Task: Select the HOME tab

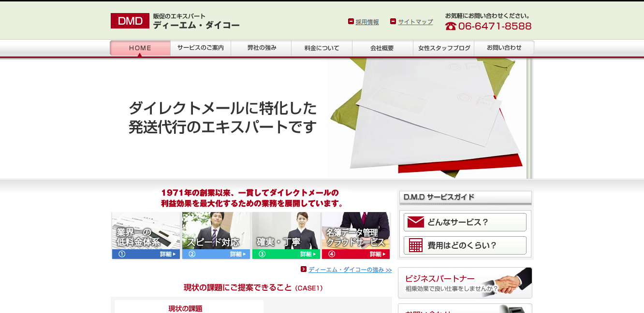Action: [140, 48]
